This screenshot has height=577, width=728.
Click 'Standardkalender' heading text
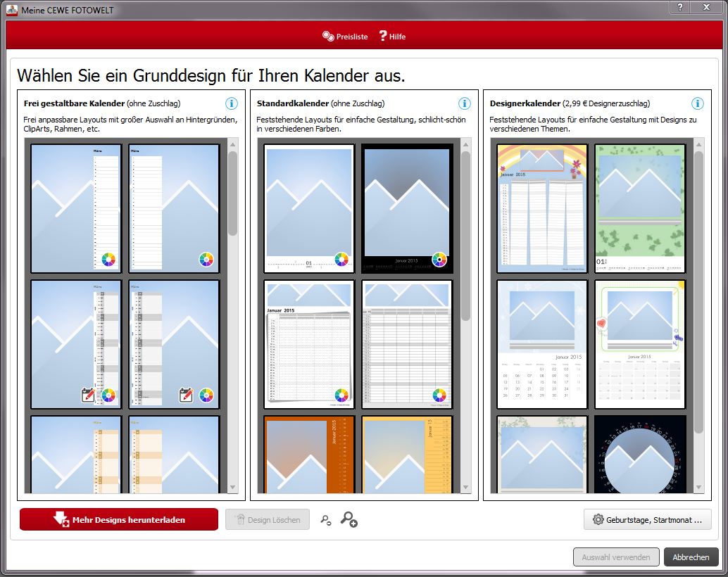293,103
